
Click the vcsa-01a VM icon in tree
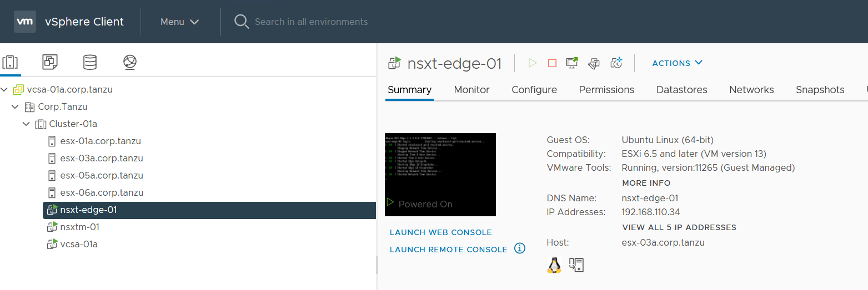(52, 244)
